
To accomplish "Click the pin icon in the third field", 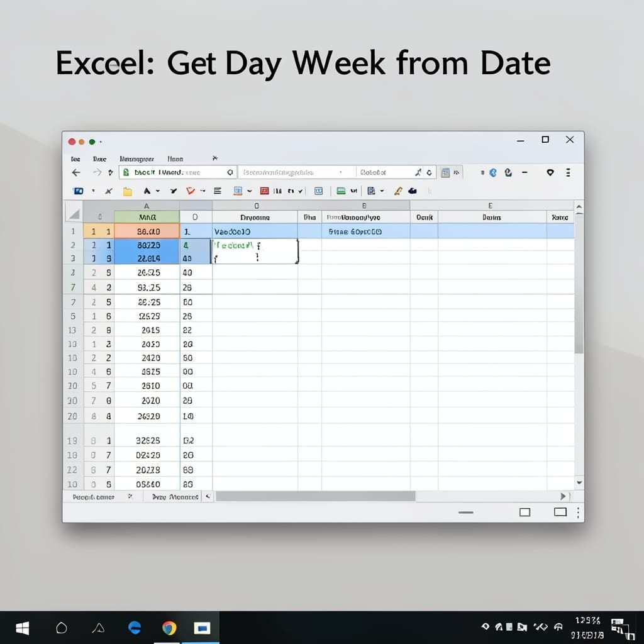I will pos(418,172).
